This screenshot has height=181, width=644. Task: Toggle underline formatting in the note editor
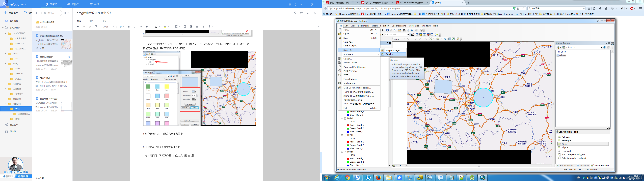[x=141, y=27]
